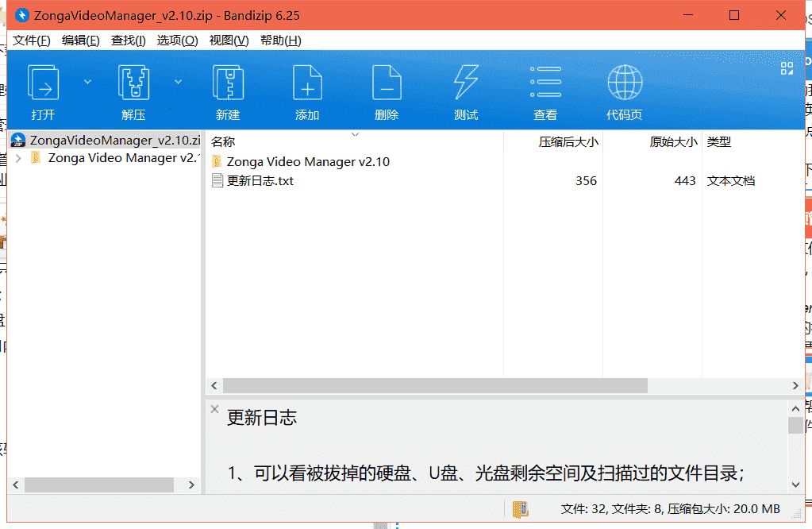This screenshot has height=529, width=812.
Task: Open the 选项(O) menu
Action: [177, 41]
